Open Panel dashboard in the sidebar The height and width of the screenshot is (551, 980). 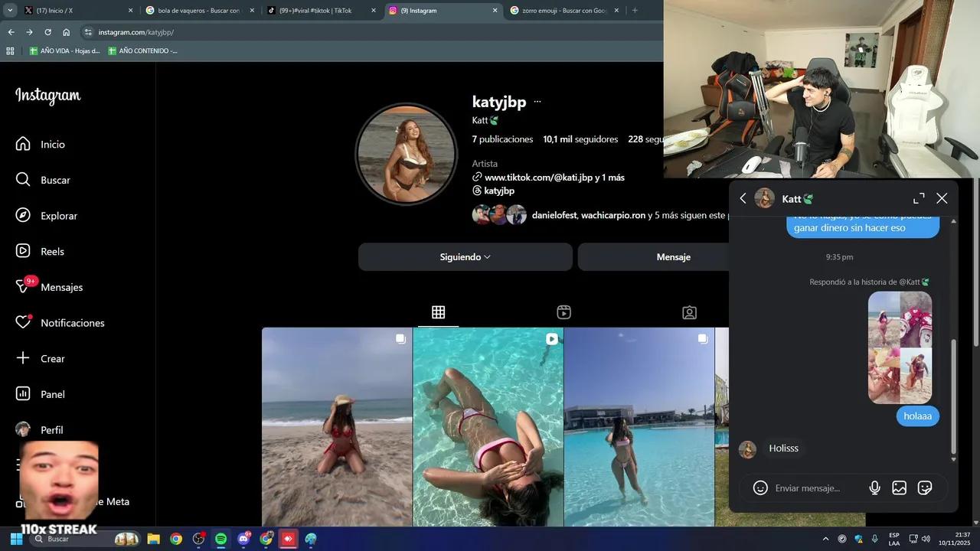(41, 394)
